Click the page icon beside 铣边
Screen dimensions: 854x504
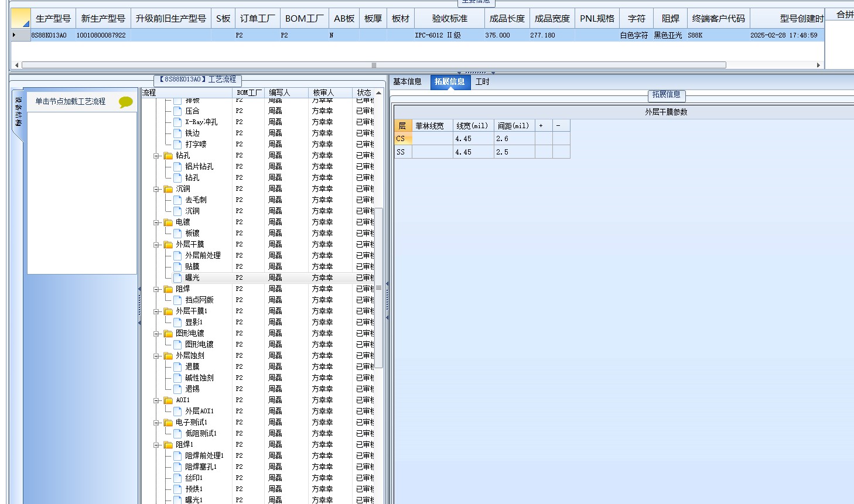[177, 133]
